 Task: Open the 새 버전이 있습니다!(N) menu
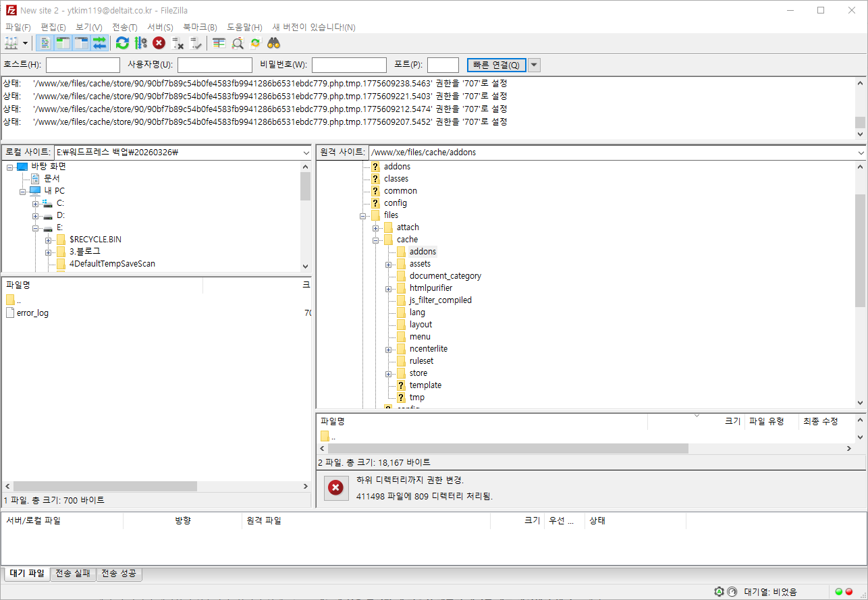tap(314, 27)
